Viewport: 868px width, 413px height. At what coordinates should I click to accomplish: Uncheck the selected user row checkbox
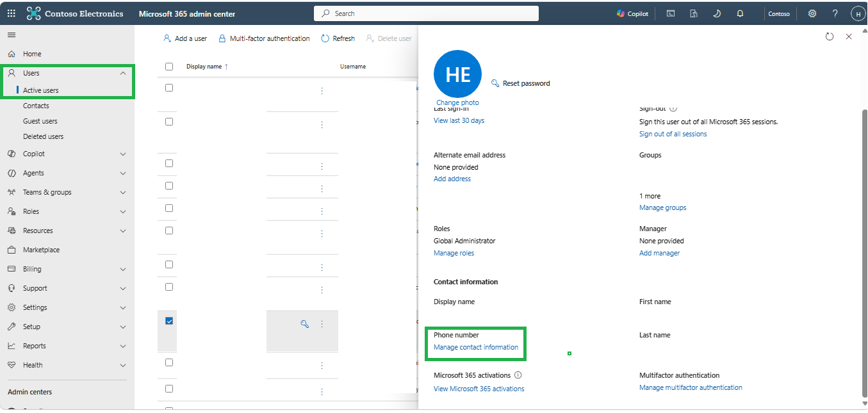pyautogui.click(x=169, y=321)
